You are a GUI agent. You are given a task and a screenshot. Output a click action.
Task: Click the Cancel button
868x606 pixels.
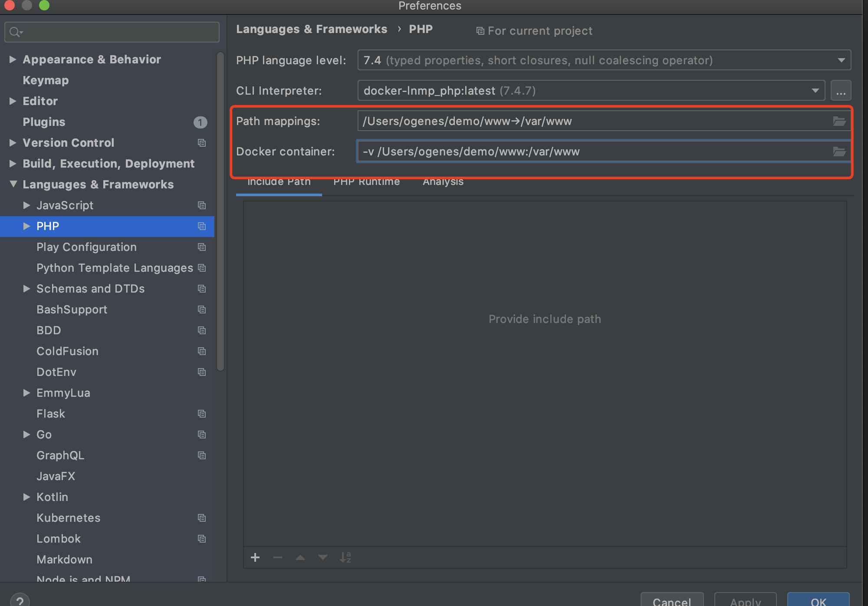(x=671, y=601)
